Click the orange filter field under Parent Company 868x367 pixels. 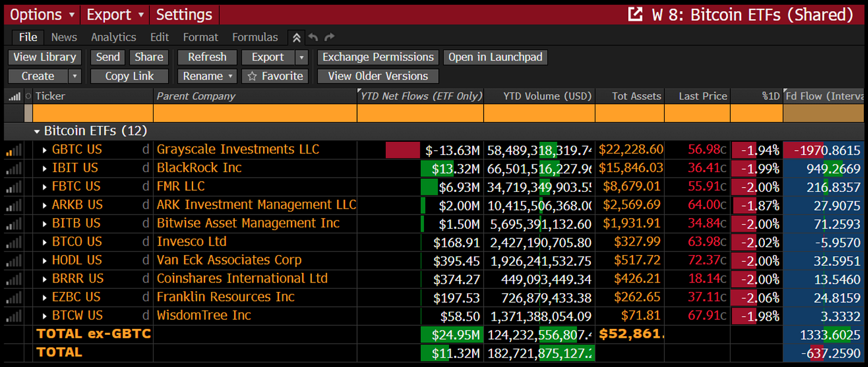[x=255, y=113]
